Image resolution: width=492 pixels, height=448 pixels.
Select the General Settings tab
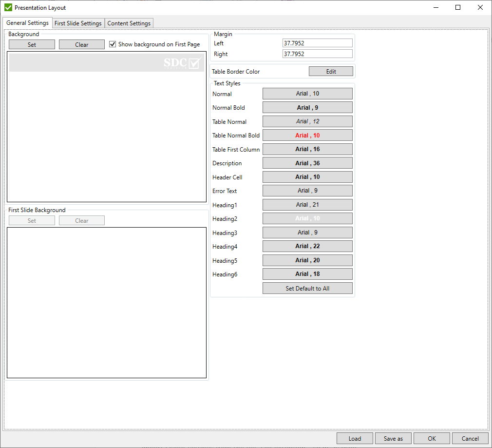(27, 23)
